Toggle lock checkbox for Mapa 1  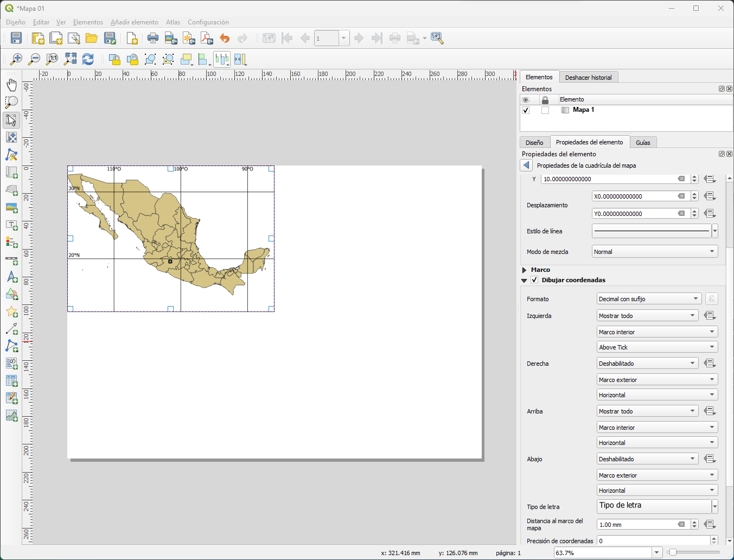[x=545, y=110]
